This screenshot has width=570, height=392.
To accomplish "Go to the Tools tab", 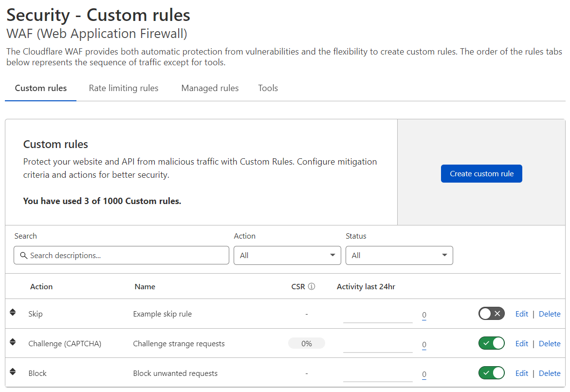I will [268, 88].
